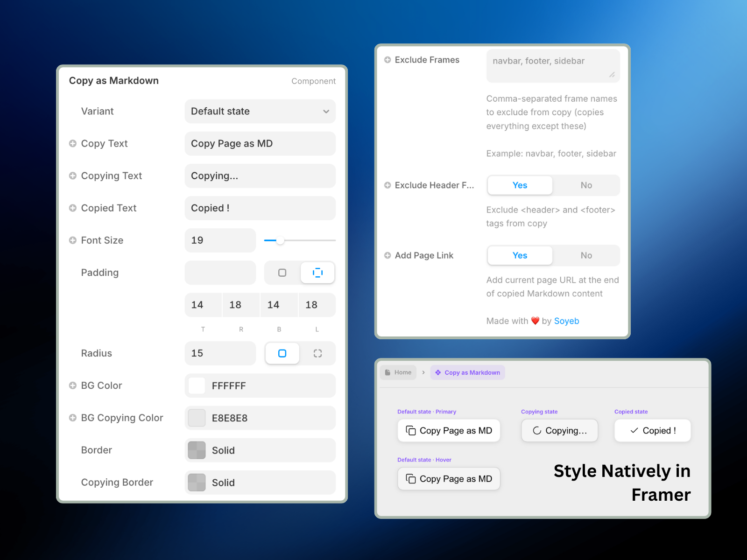Open the Copying Border dropdown

[x=260, y=482]
